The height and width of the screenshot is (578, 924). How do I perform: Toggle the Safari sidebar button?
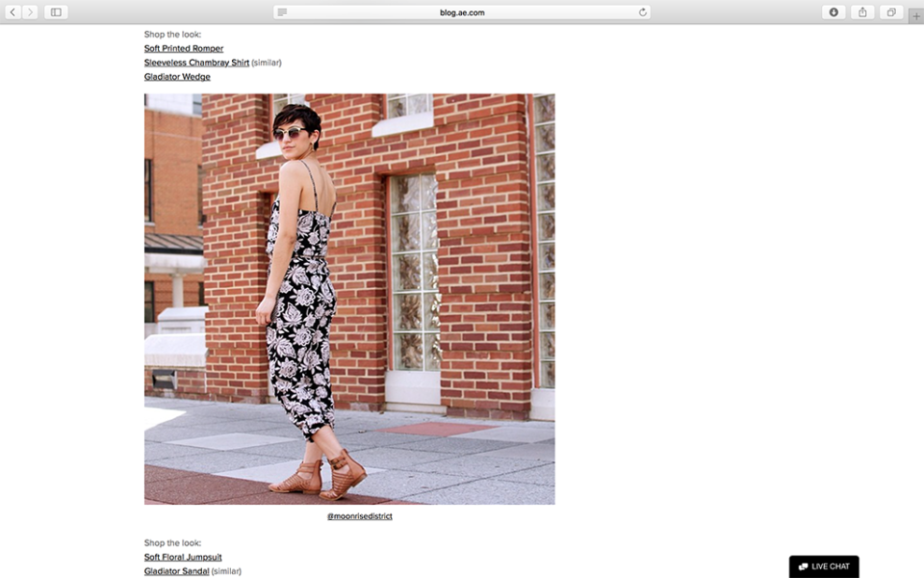click(56, 12)
